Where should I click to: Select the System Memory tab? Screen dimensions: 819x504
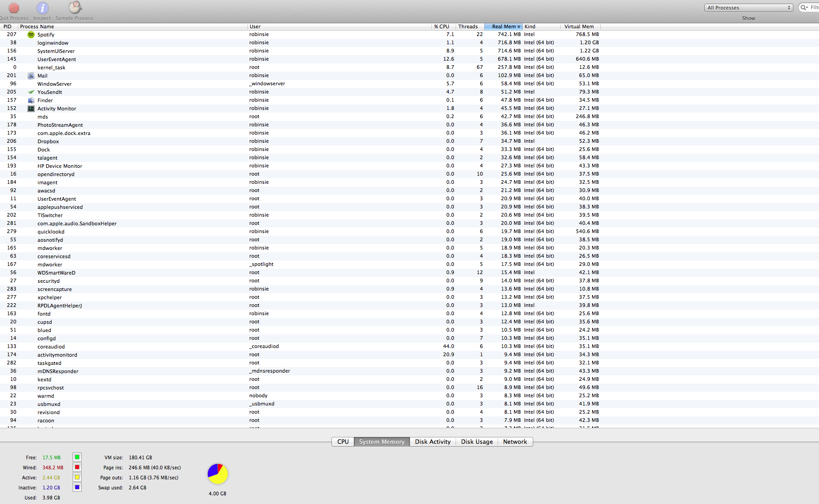382,442
